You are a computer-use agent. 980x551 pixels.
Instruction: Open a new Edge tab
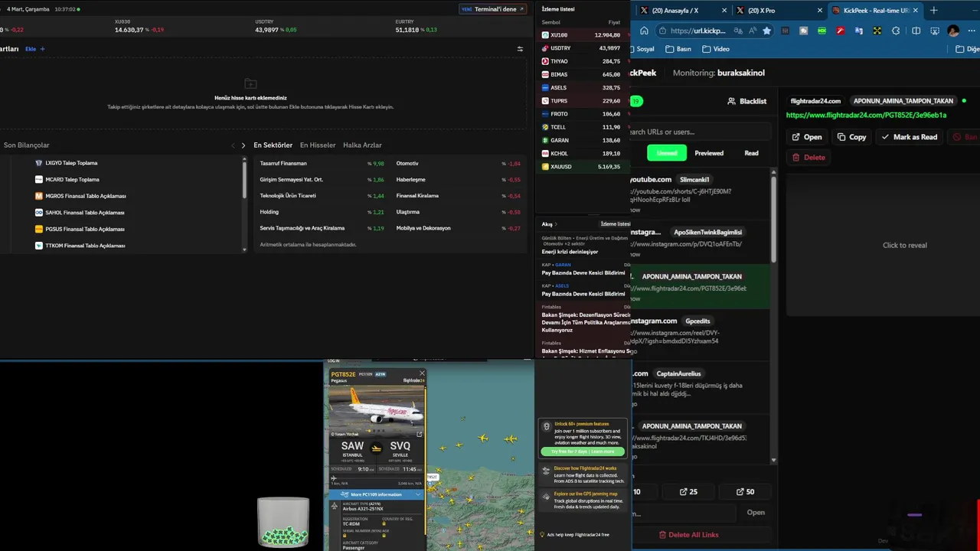pyautogui.click(x=933, y=10)
